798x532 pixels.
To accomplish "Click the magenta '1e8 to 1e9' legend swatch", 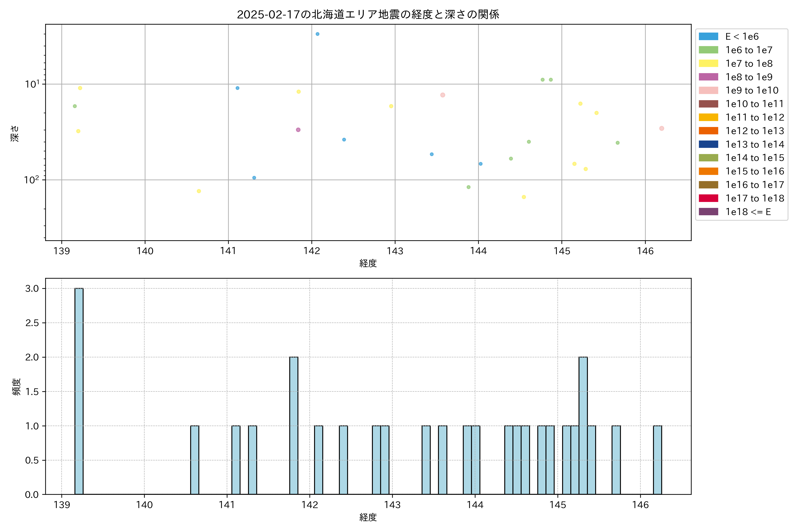I will [x=708, y=77].
